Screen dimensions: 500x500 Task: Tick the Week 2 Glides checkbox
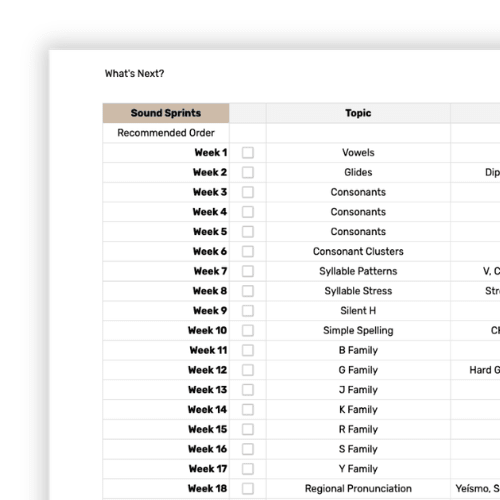(x=248, y=172)
